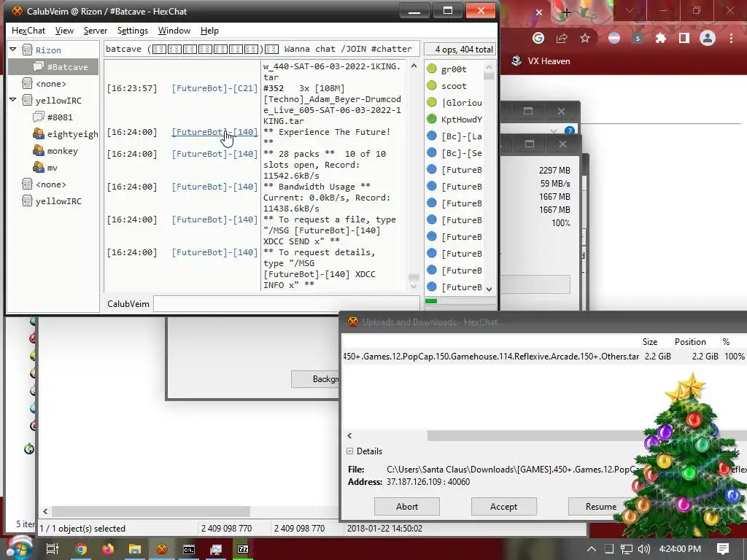Image resolution: width=747 pixels, height=560 pixels.
Task: Open the Chrome profile avatar
Action: [708, 38]
